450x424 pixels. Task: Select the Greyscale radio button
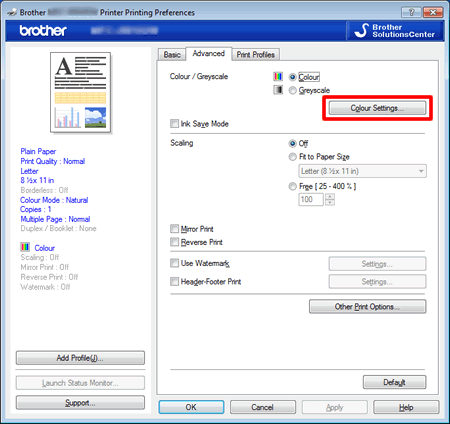click(292, 90)
